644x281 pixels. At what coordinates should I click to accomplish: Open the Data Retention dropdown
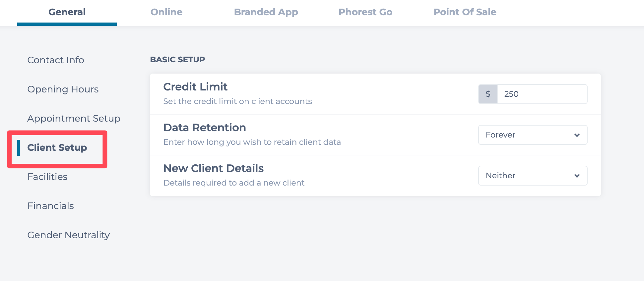point(532,135)
